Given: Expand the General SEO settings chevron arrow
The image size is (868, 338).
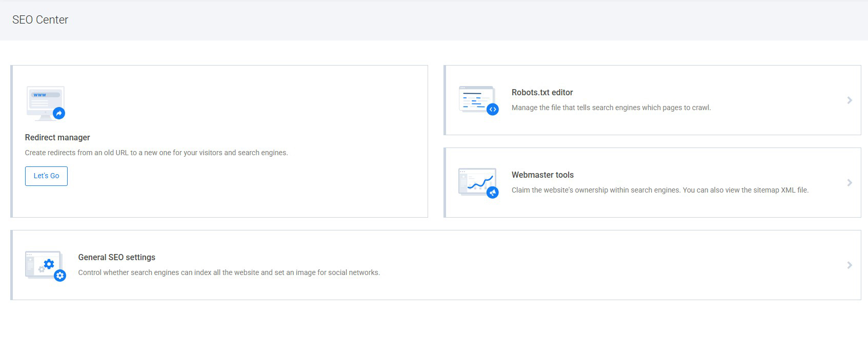Looking at the screenshot, I should [850, 265].
